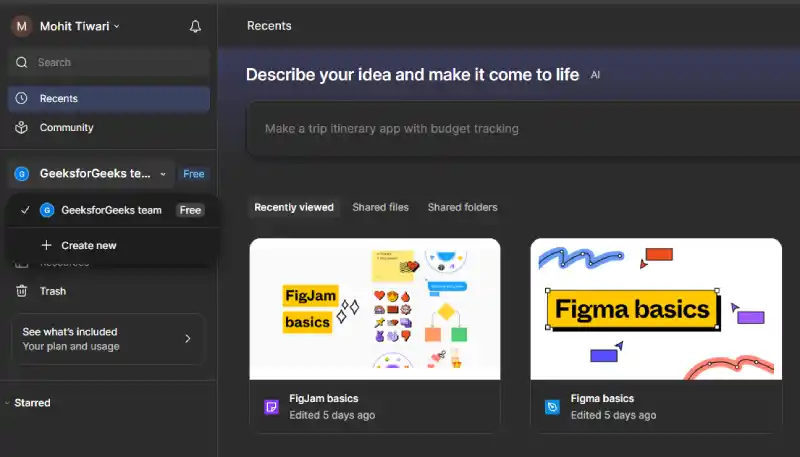Screen dimensions: 800x457
Task: Click the AI badge next to heading
Action: tap(595, 75)
